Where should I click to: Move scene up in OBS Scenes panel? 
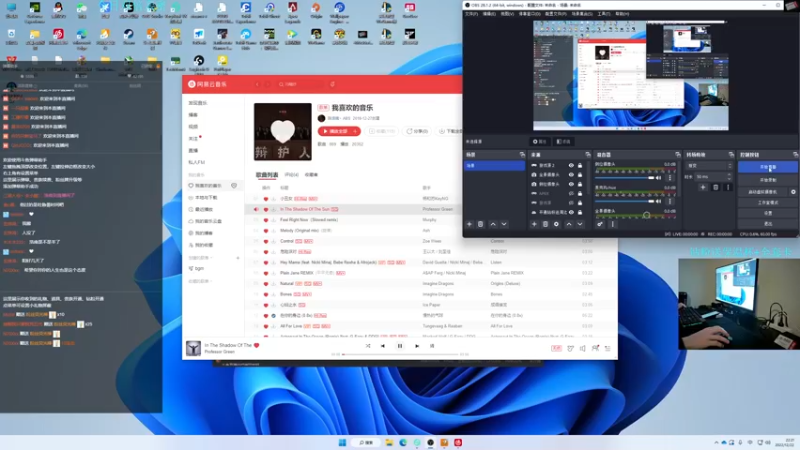click(493, 224)
